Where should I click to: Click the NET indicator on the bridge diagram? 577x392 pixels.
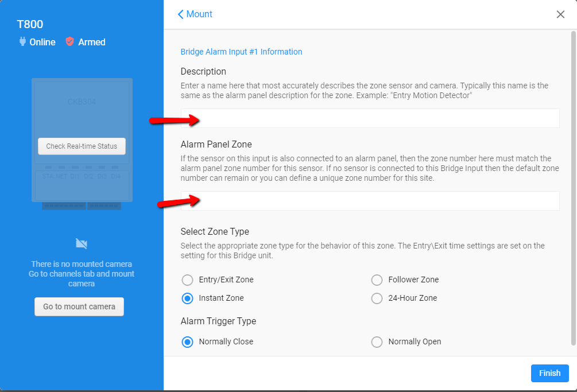pos(60,177)
